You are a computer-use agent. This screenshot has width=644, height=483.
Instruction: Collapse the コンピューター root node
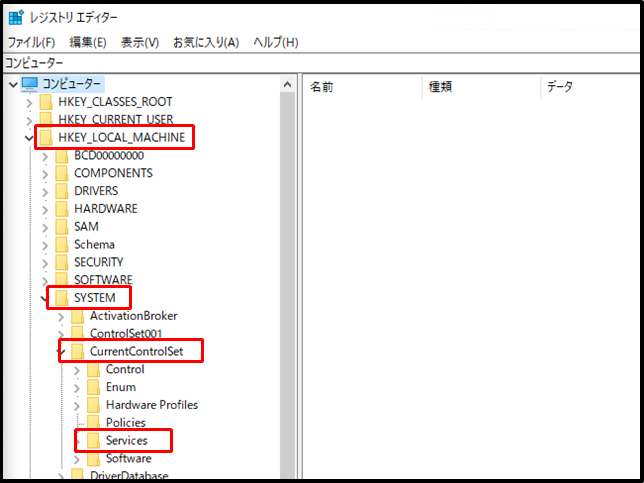pyautogui.click(x=13, y=85)
